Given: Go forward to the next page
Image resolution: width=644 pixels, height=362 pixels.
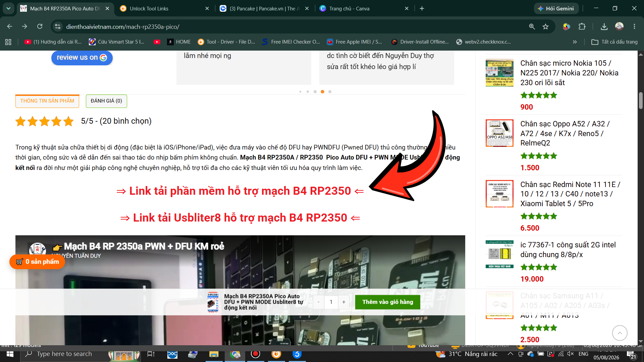Looking at the screenshot, I should coord(24,26).
